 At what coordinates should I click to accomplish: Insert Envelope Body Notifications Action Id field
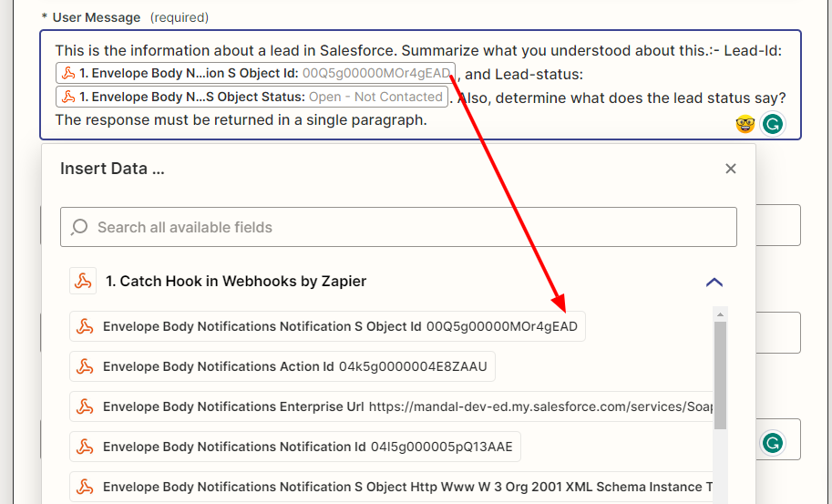(282, 366)
